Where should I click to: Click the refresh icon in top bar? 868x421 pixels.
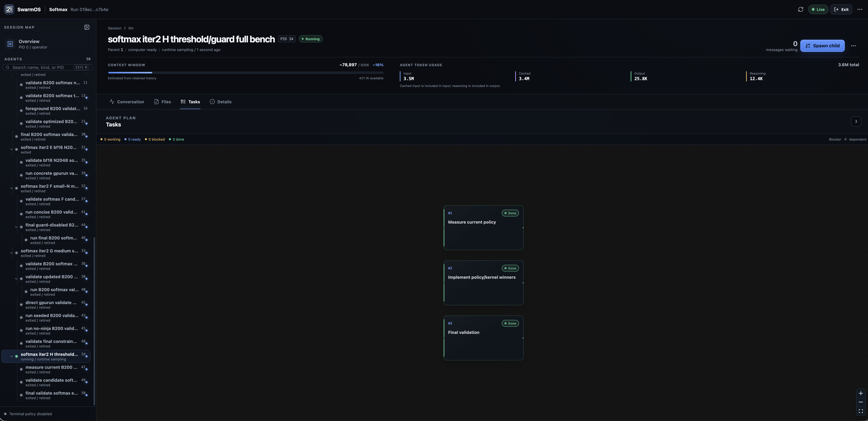(x=801, y=9)
